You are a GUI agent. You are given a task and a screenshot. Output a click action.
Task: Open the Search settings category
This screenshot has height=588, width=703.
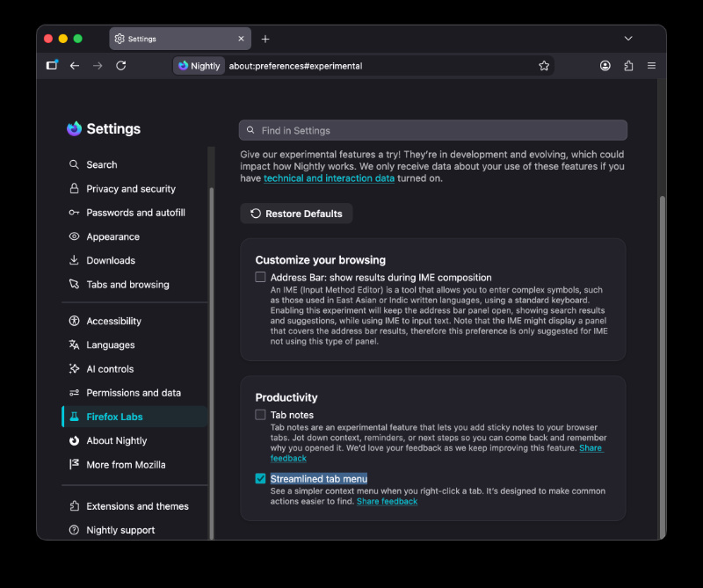click(134, 164)
